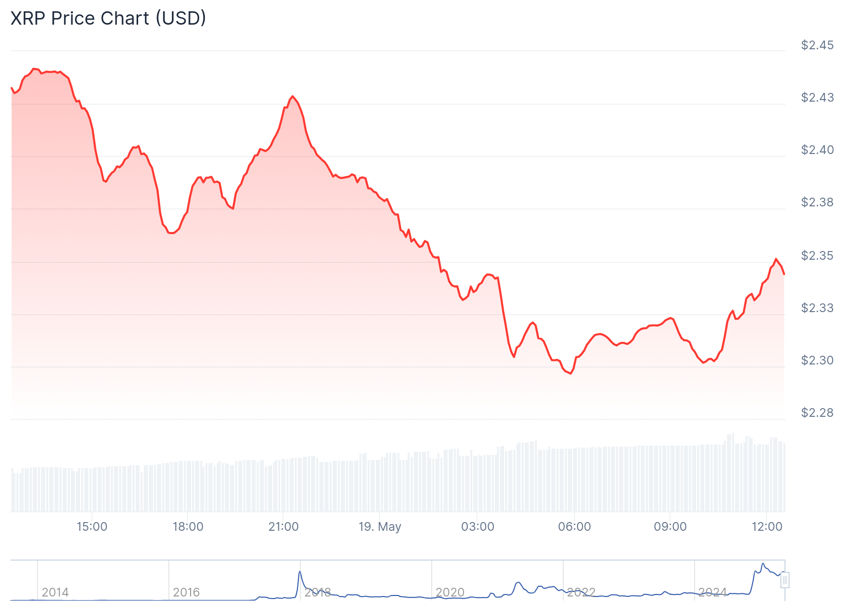The height and width of the screenshot is (616, 844).
Task: Click the 18:00 time axis label
Action: click(x=188, y=527)
